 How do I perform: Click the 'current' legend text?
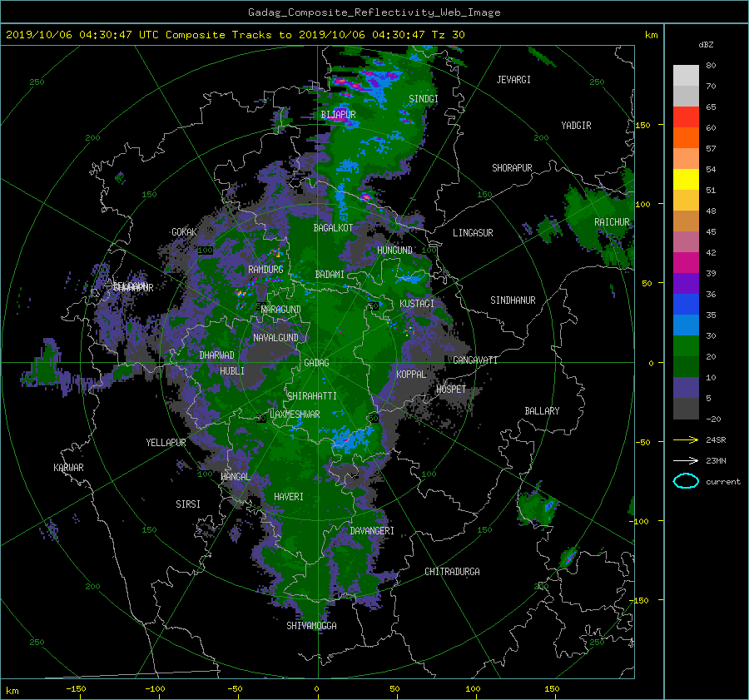coord(722,482)
